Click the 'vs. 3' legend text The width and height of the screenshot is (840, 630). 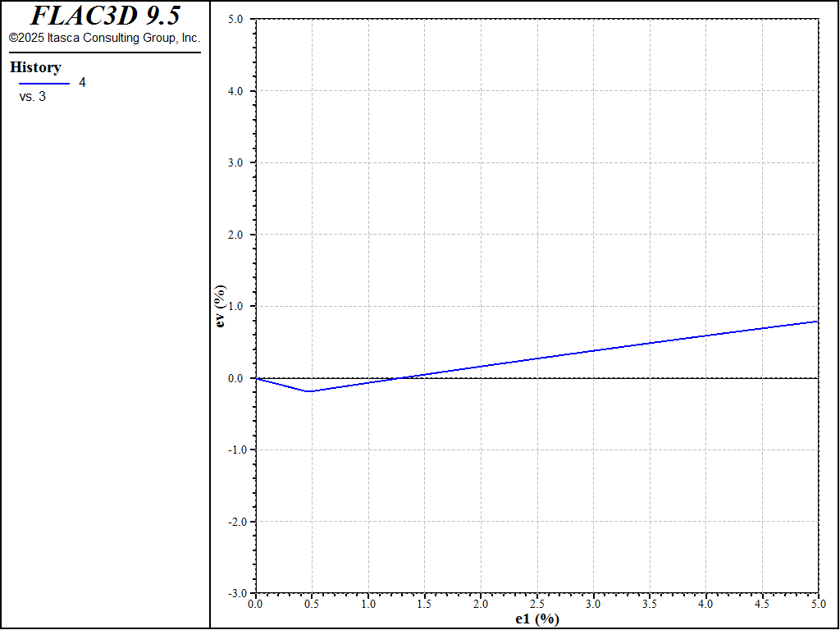(33, 97)
